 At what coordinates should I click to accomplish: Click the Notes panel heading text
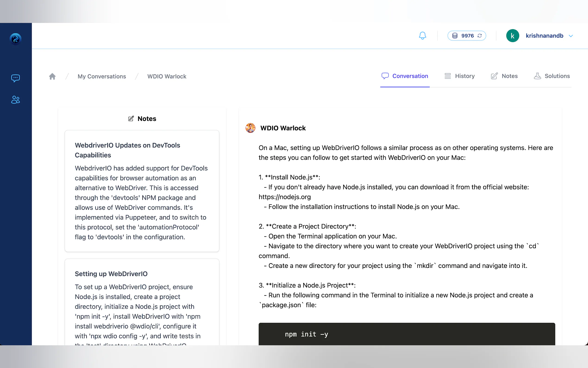147,118
